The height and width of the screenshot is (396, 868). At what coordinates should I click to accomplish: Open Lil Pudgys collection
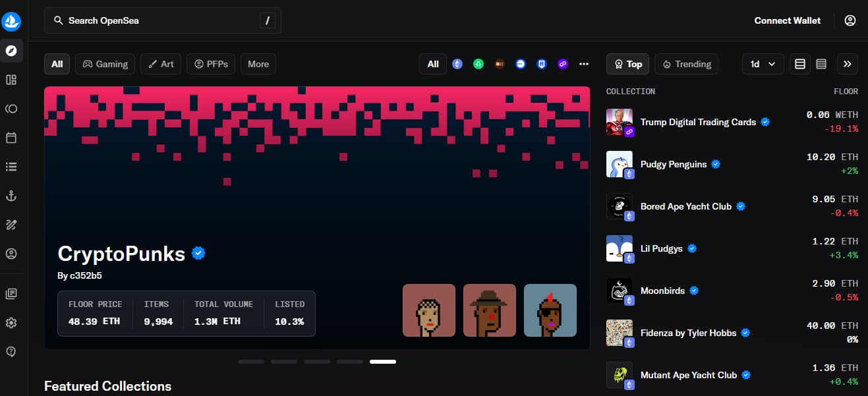732,248
